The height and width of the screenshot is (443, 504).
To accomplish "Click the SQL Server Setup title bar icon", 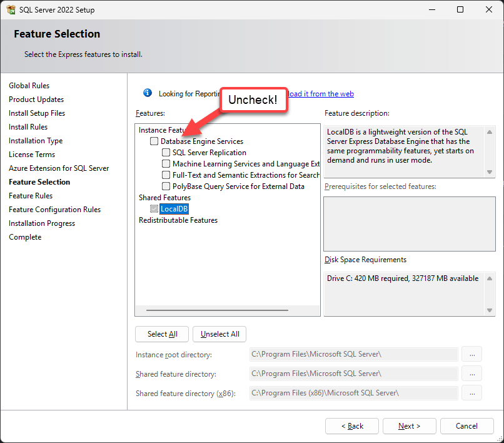I will tap(11, 9).
